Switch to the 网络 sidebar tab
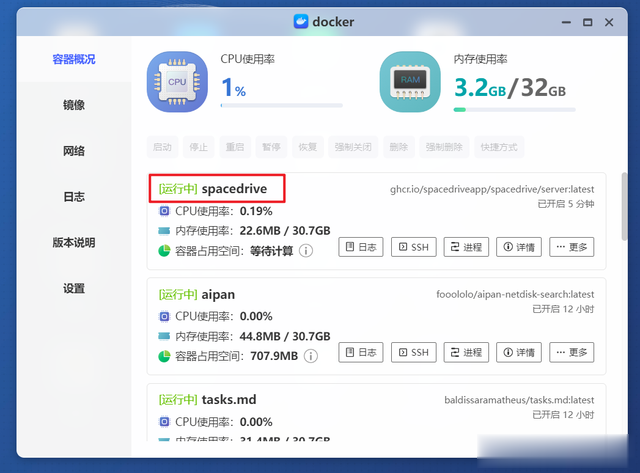This screenshot has height=473, width=640. [x=74, y=151]
